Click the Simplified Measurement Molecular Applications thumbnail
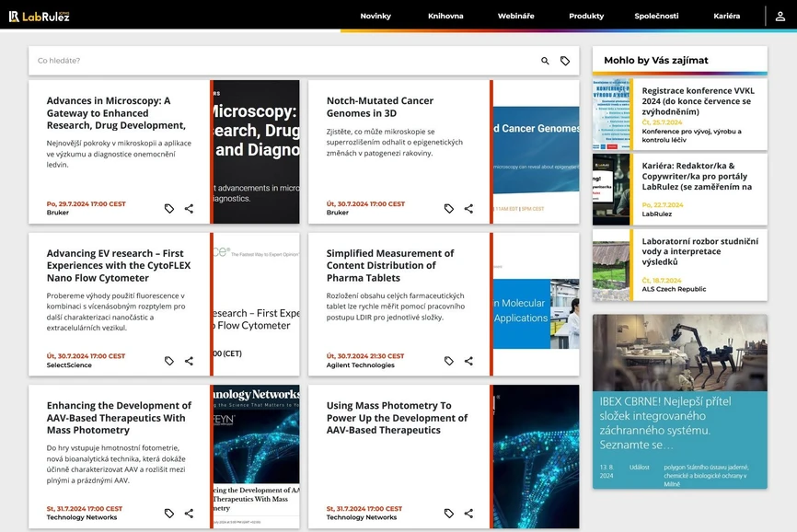Viewport: 797px width, 532px height. (x=537, y=305)
